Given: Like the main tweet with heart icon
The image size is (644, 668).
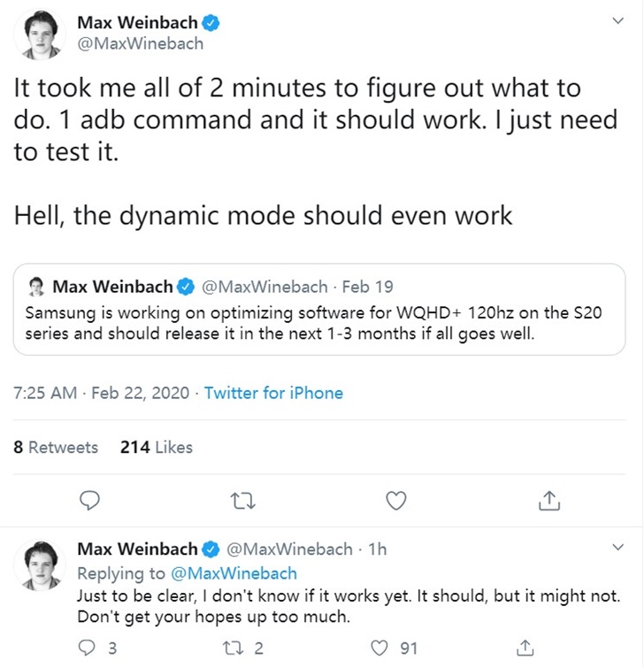Looking at the screenshot, I should (x=397, y=501).
